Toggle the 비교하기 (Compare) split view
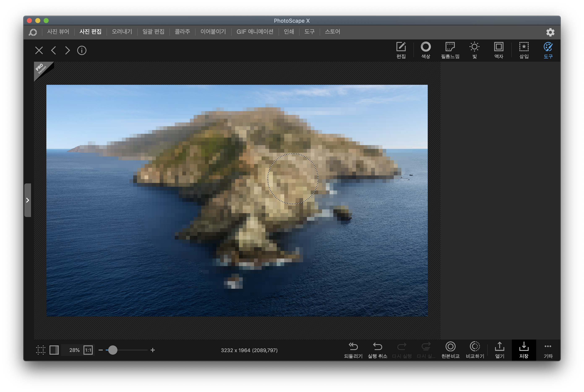Screen dimensions: 584x392 pyautogui.click(x=475, y=347)
